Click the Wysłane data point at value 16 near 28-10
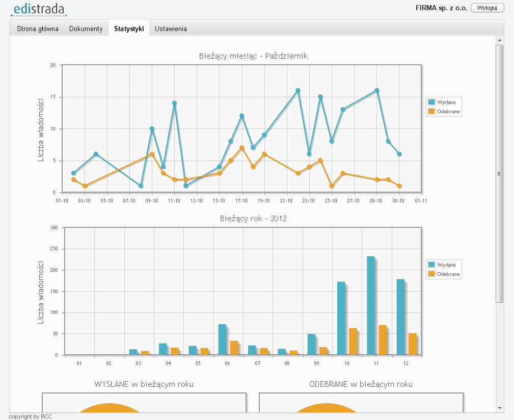The width and height of the screenshot is (514, 420). point(377,91)
